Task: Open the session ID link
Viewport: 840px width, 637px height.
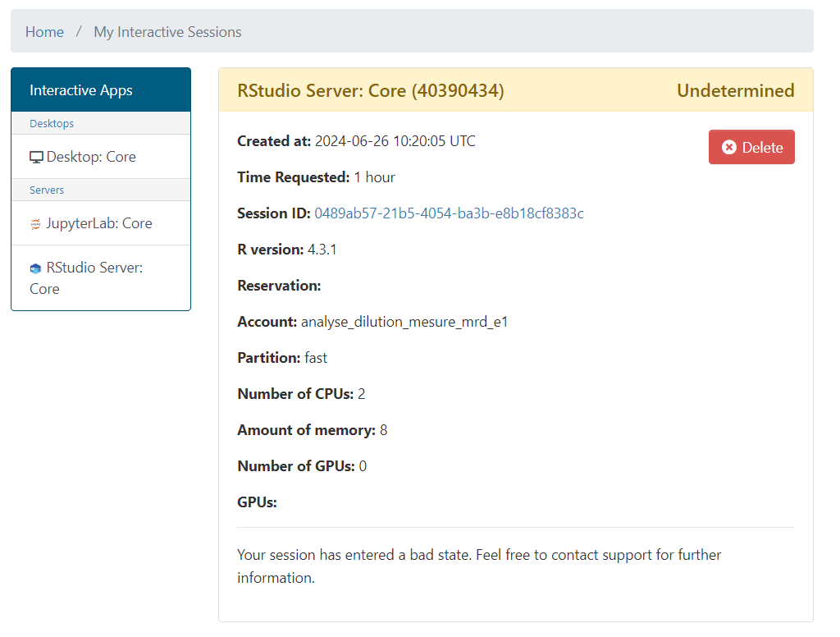Action: click(449, 213)
